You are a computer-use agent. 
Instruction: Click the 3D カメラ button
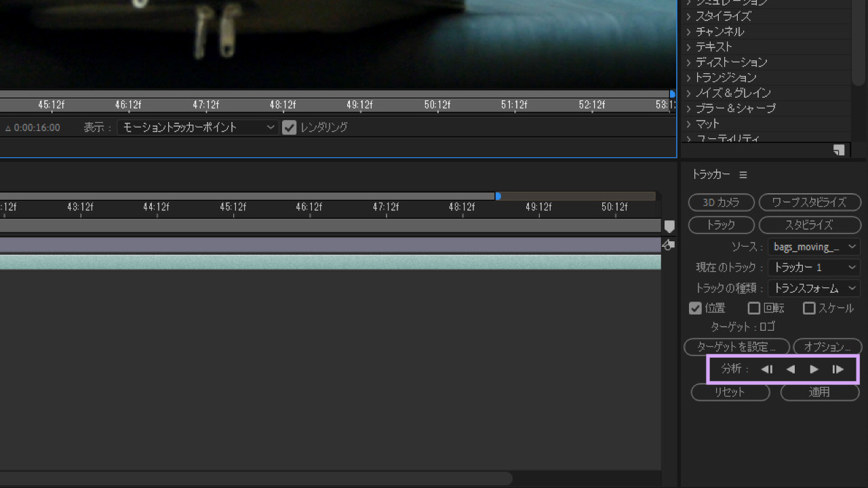click(722, 202)
